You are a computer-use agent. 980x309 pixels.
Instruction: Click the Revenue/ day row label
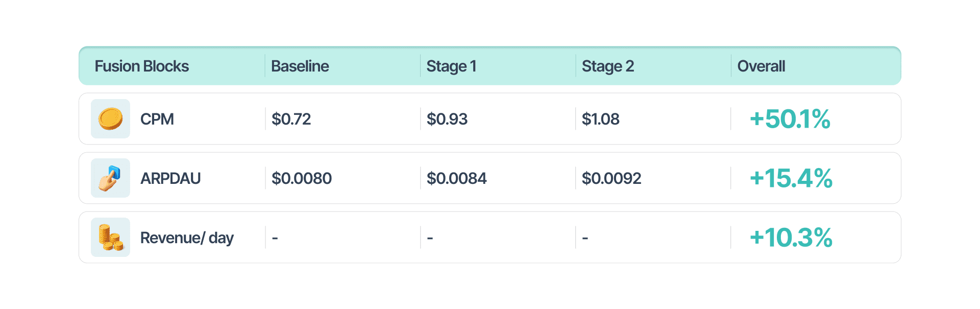(187, 238)
